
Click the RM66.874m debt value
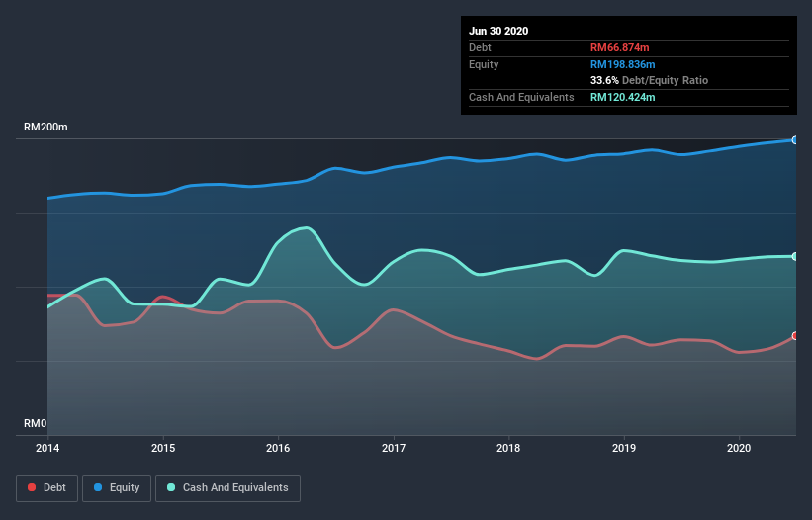click(620, 47)
